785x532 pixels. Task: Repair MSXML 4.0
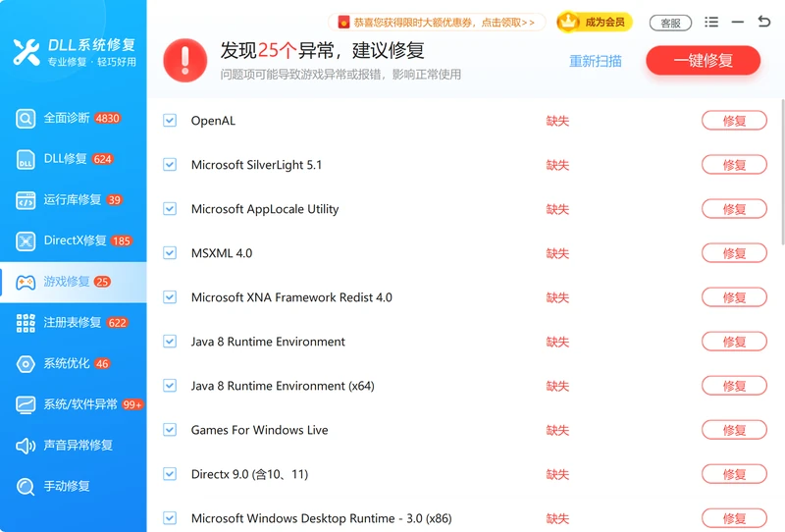(734, 253)
